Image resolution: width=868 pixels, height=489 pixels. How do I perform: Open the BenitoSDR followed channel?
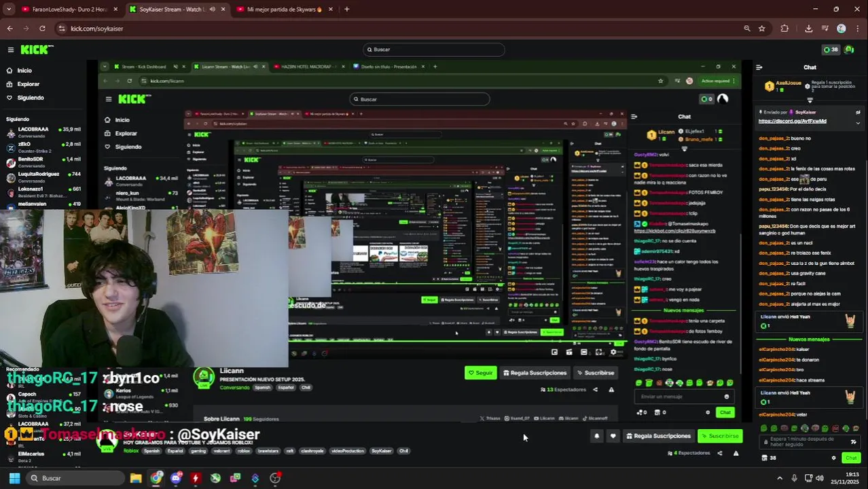click(43, 162)
